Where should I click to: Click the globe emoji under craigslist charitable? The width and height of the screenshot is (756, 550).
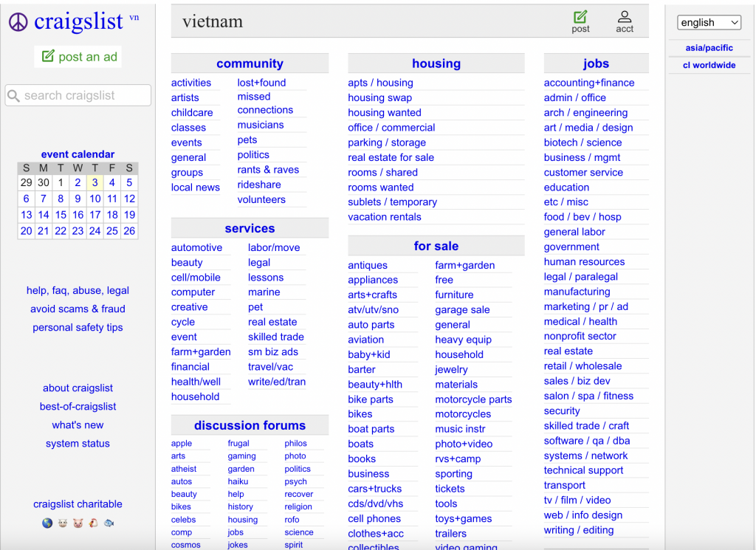pyautogui.click(x=47, y=523)
